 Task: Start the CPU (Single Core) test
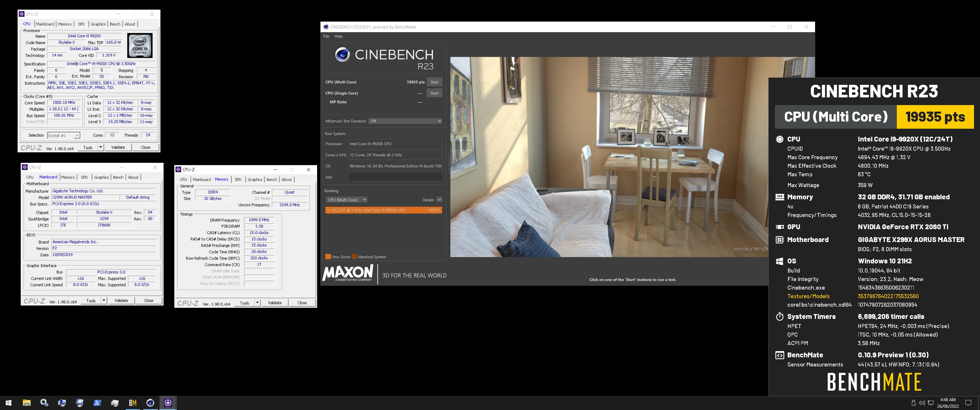tap(434, 93)
